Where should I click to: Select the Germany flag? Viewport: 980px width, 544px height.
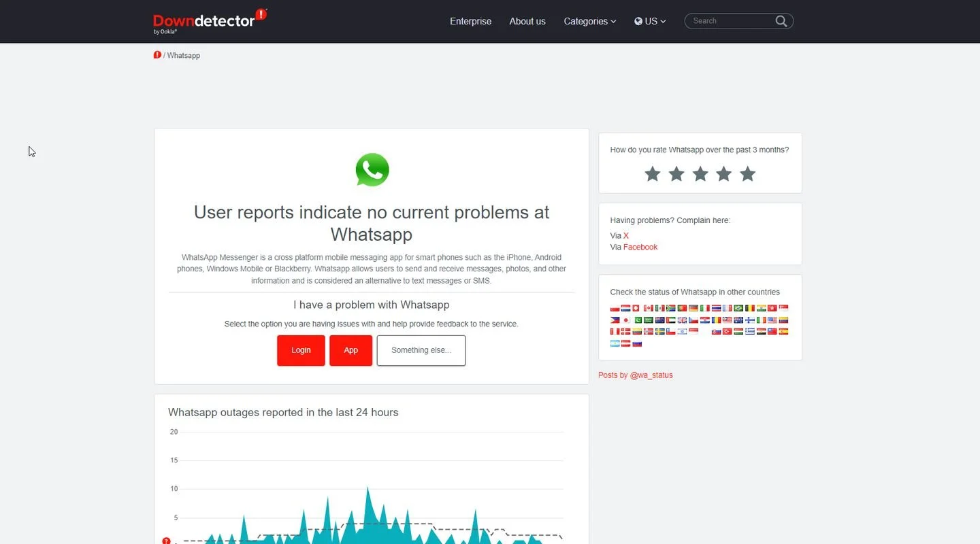pos(693,308)
